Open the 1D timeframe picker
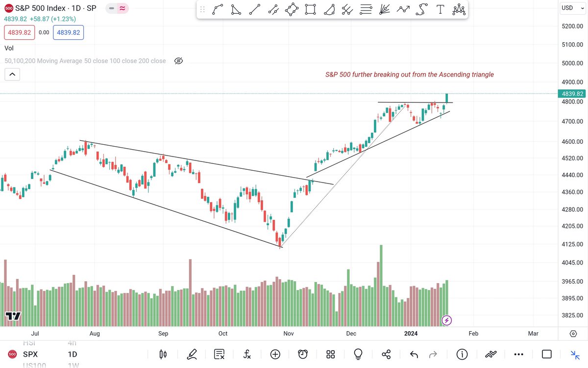Viewport: 588px width, 368px height. [x=72, y=354]
